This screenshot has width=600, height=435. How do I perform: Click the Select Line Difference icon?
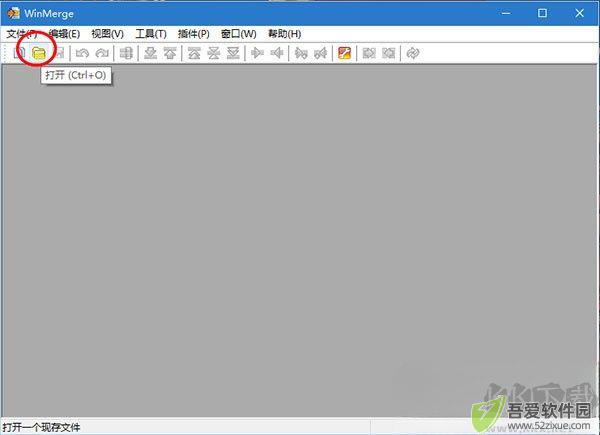tap(126, 53)
